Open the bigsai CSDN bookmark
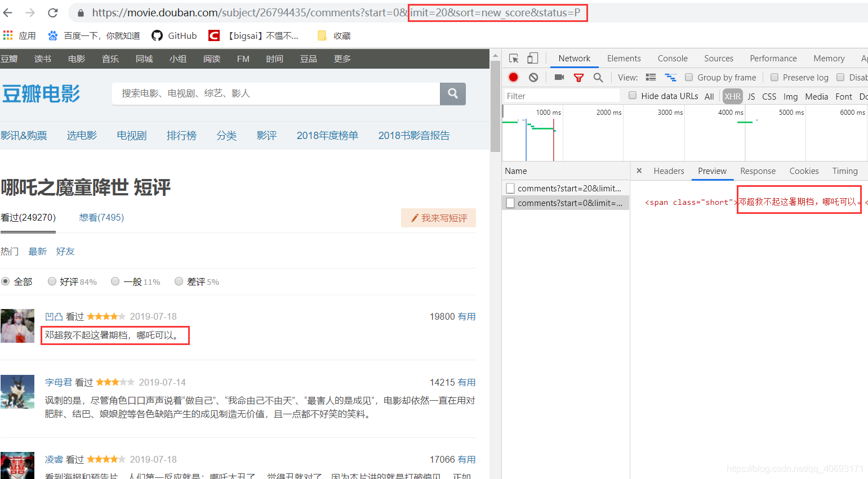868x479 pixels. pyautogui.click(x=253, y=35)
